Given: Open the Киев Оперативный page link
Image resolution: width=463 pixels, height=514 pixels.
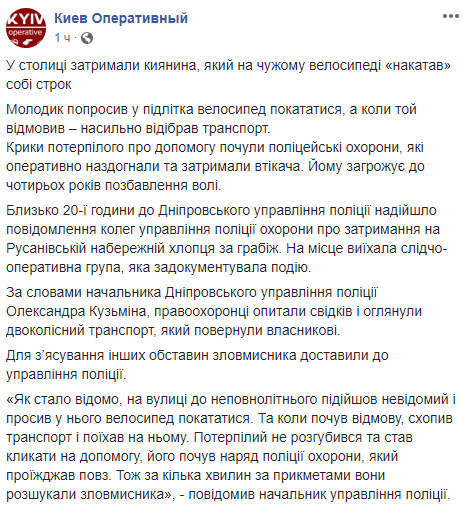Looking at the screenshot, I should pos(121,18).
